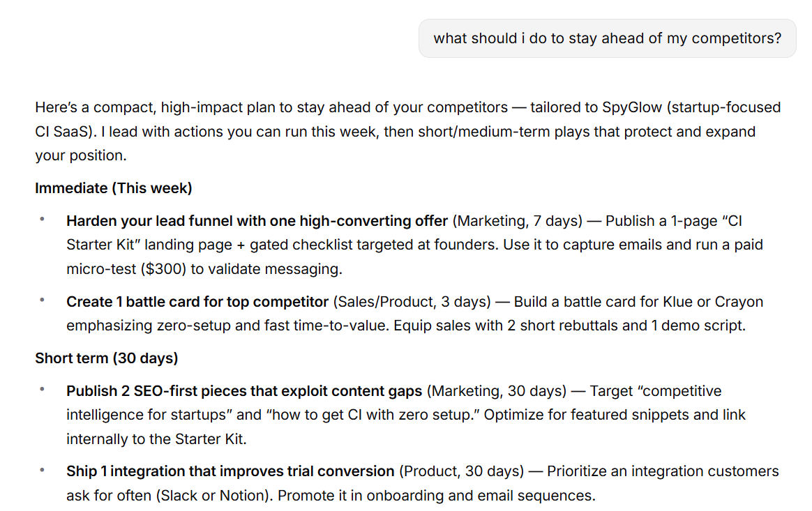
Task: Click the bullet point beside "Harden your lead funnel"
Action: coord(43,220)
